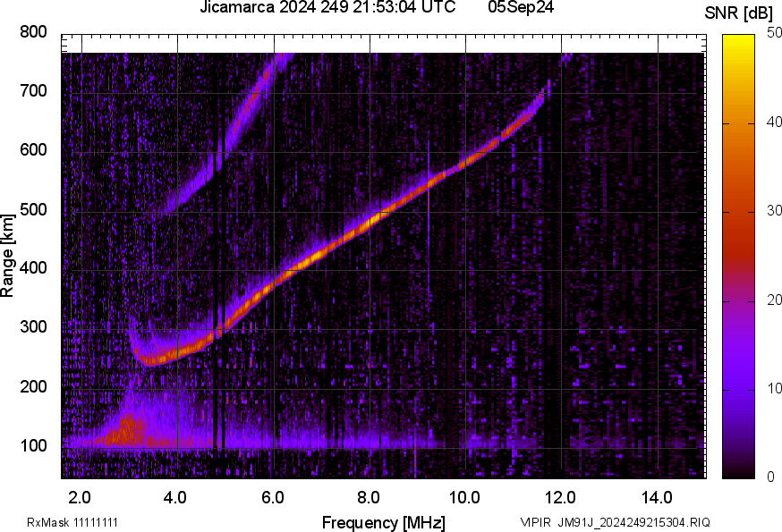Click the 800 tick on the range axis
The image size is (782, 532).
(33, 32)
